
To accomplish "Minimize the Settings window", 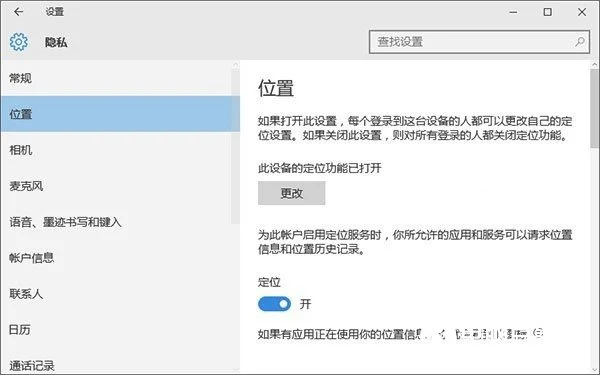I will pos(513,12).
